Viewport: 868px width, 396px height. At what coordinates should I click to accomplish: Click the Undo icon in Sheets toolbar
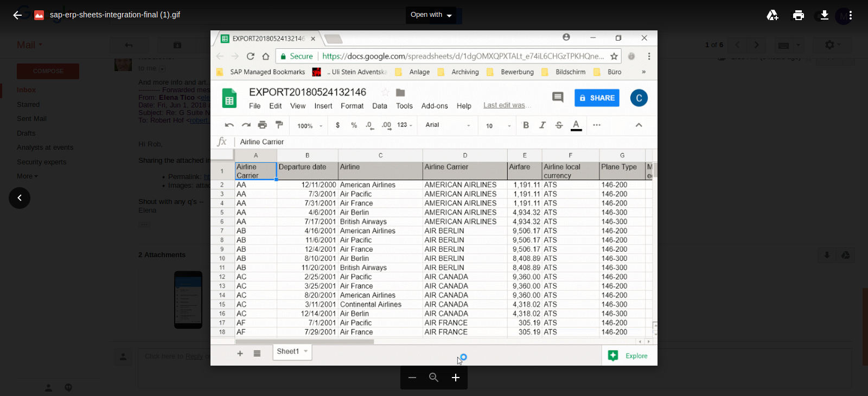[229, 125]
